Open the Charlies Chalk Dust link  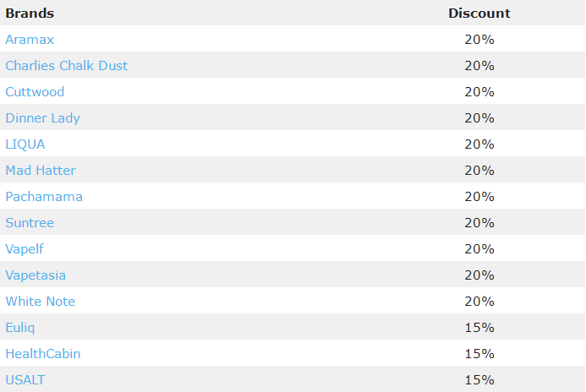click(67, 66)
